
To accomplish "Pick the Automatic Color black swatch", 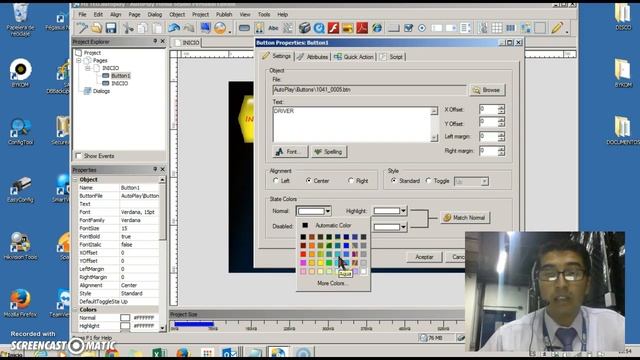I will (x=305, y=225).
